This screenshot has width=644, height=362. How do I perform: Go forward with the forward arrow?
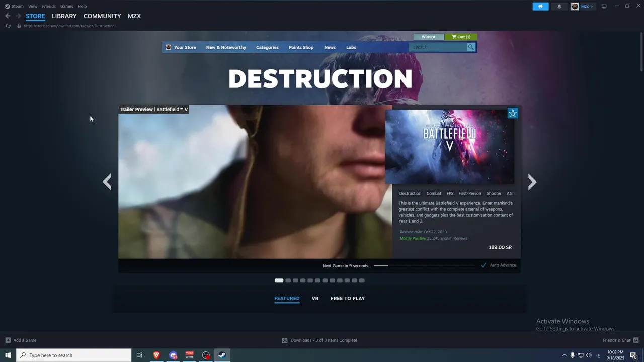[18, 16]
